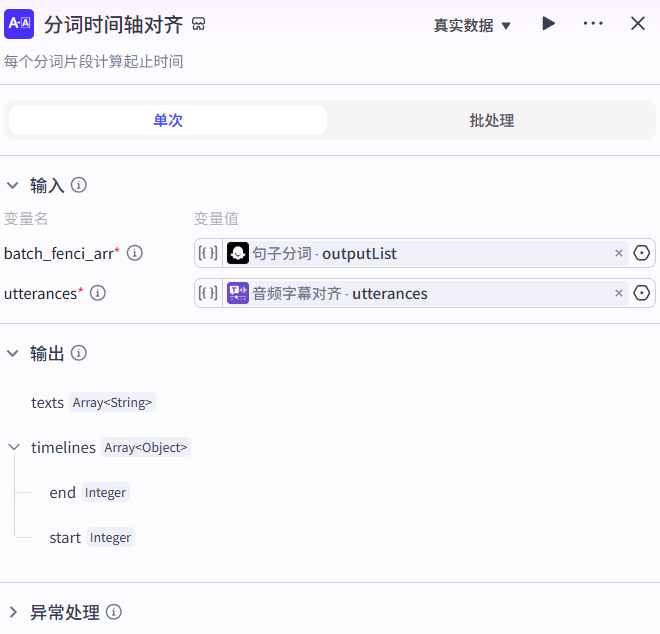Click the utterances variable name label
Image resolution: width=660 pixels, height=634 pixels.
pyautogui.click(x=40, y=293)
